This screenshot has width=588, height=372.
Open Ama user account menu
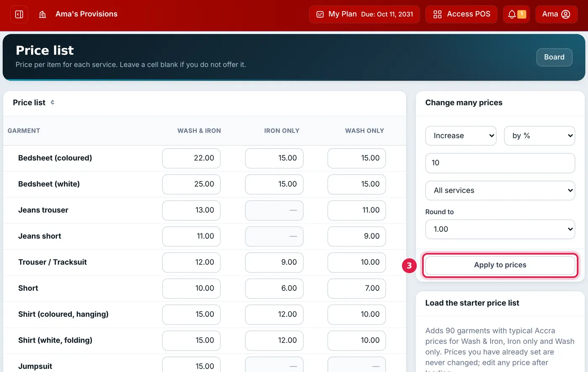click(556, 14)
